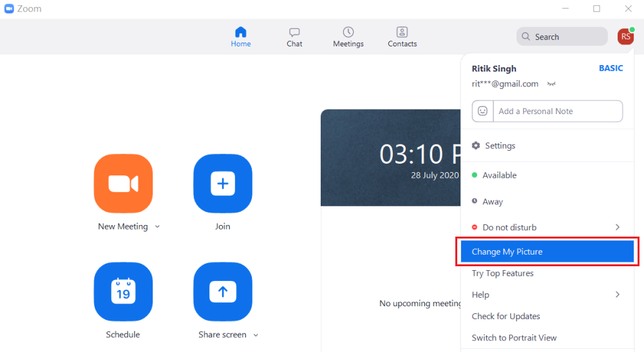644x352 pixels.
Task: Start a New Meeting with the orange camera icon
Action: click(123, 183)
